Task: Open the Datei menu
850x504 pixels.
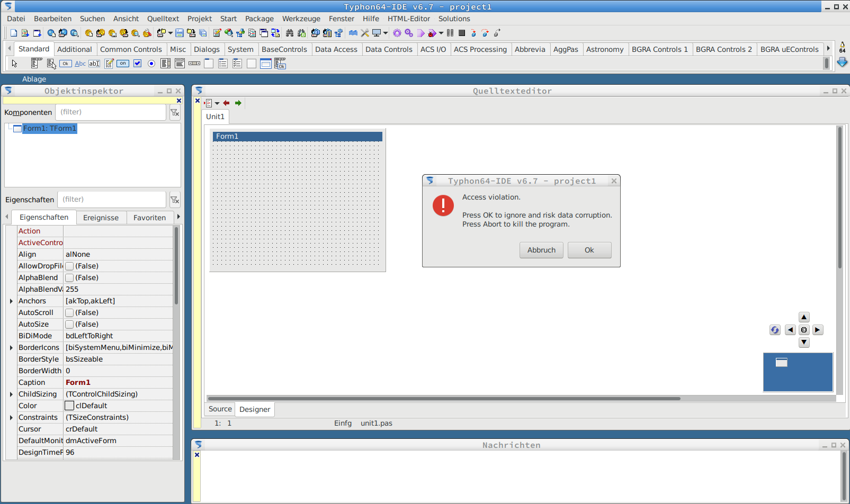Action: [x=16, y=19]
